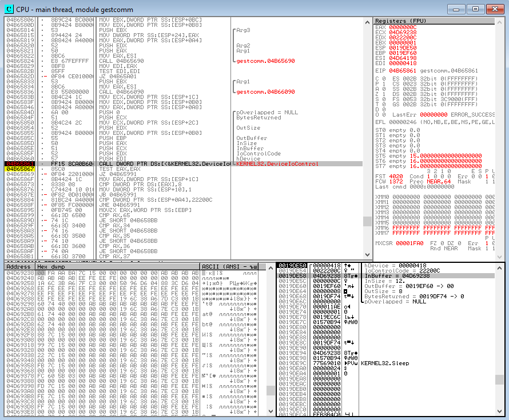The height and width of the screenshot is (420, 509).
Task: Click EFL value 00000246
Action: (403, 122)
